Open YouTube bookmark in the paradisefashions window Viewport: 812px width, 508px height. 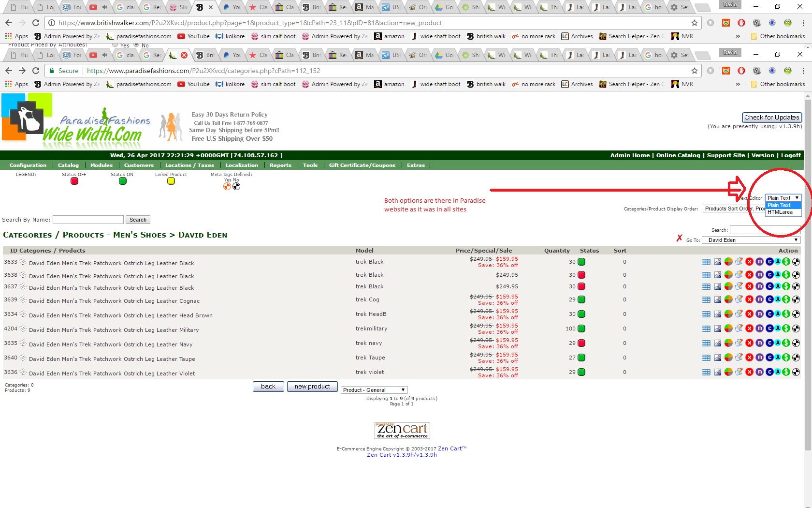[193, 84]
